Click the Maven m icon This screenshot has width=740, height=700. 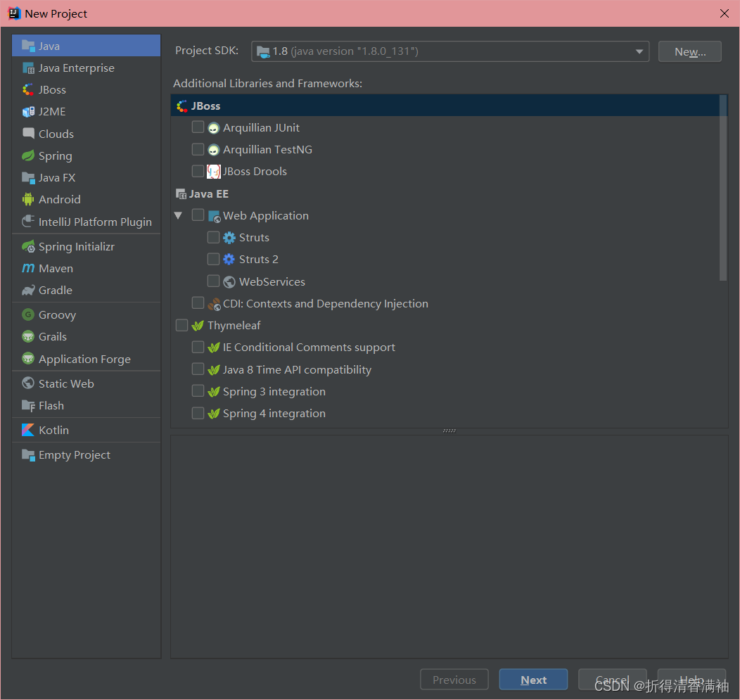coord(28,268)
